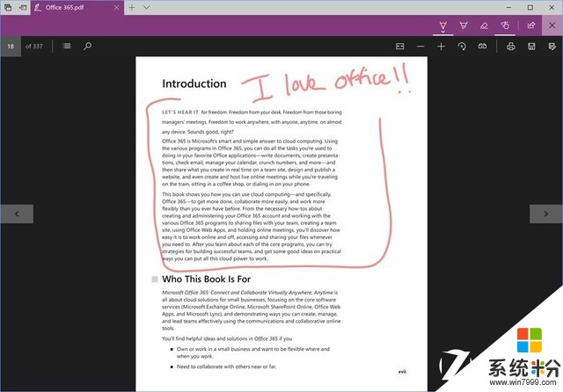Toggle touch writing mode
This screenshot has width=563, height=392.
coord(505,25)
